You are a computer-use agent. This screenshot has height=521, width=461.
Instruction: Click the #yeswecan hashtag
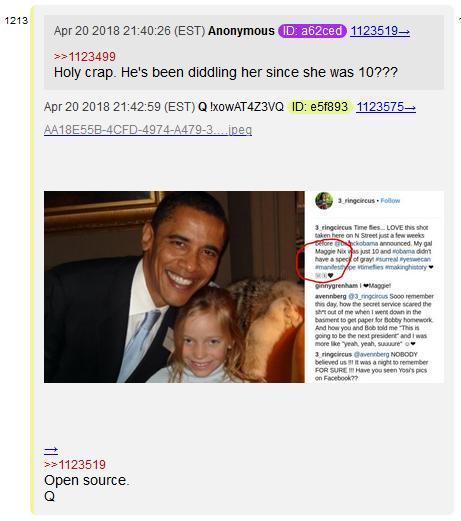(x=415, y=259)
